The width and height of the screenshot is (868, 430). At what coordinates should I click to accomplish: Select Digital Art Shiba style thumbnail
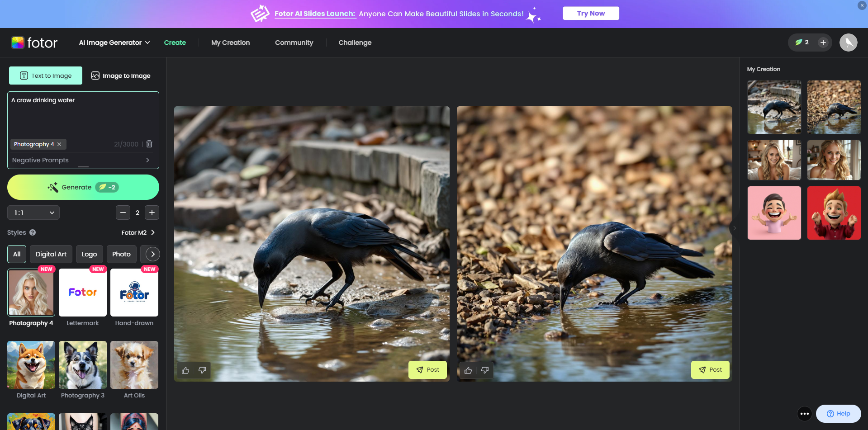(31, 365)
